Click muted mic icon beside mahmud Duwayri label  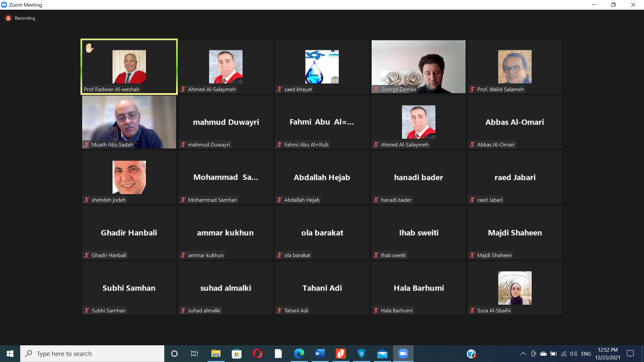point(183,144)
